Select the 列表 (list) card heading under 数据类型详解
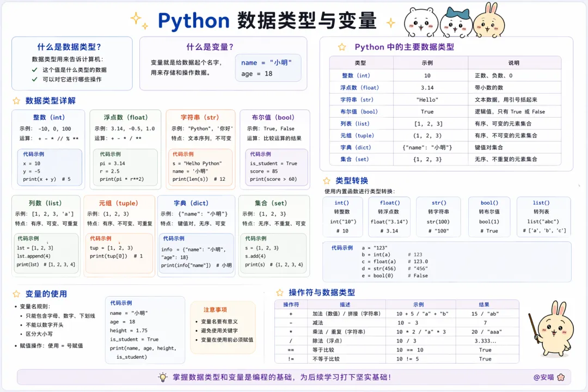 click(45, 203)
